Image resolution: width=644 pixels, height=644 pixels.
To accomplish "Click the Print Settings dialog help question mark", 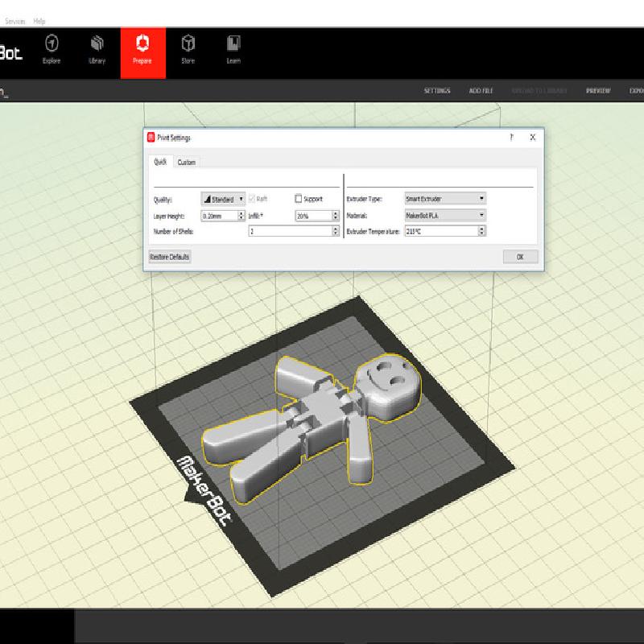I will click(512, 137).
